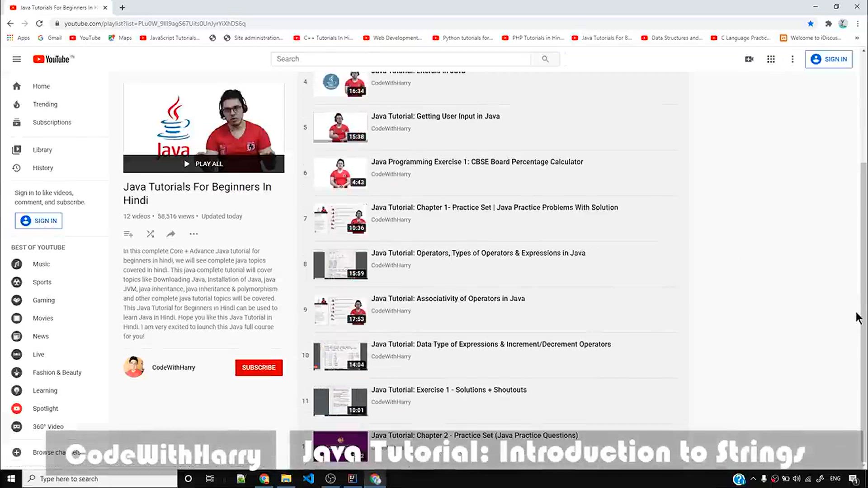The height and width of the screenshot is (488, 868).
Task: Open Associativity of Operators in Java video
Action: 448,299
